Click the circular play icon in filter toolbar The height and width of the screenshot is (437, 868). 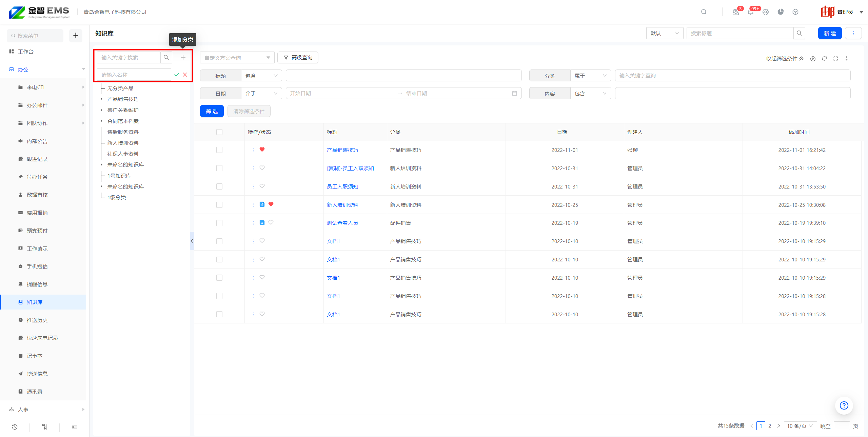(x=813, y=59)
